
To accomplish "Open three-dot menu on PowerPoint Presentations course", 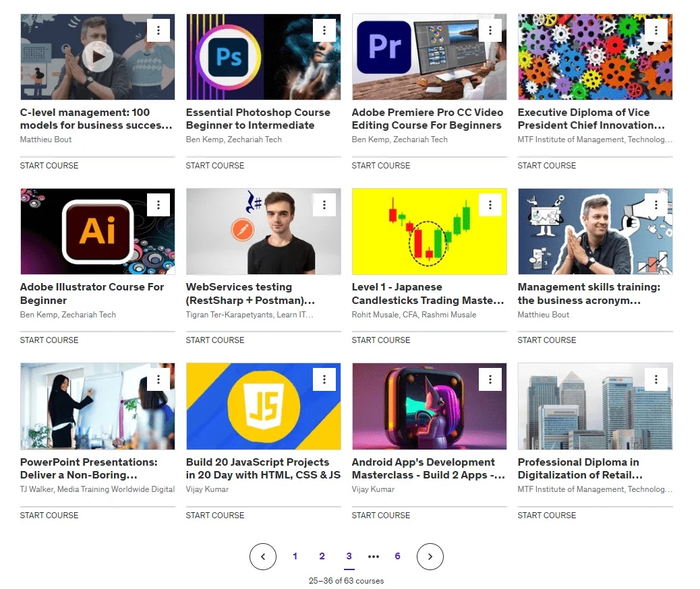I will (x=158, y=379).
